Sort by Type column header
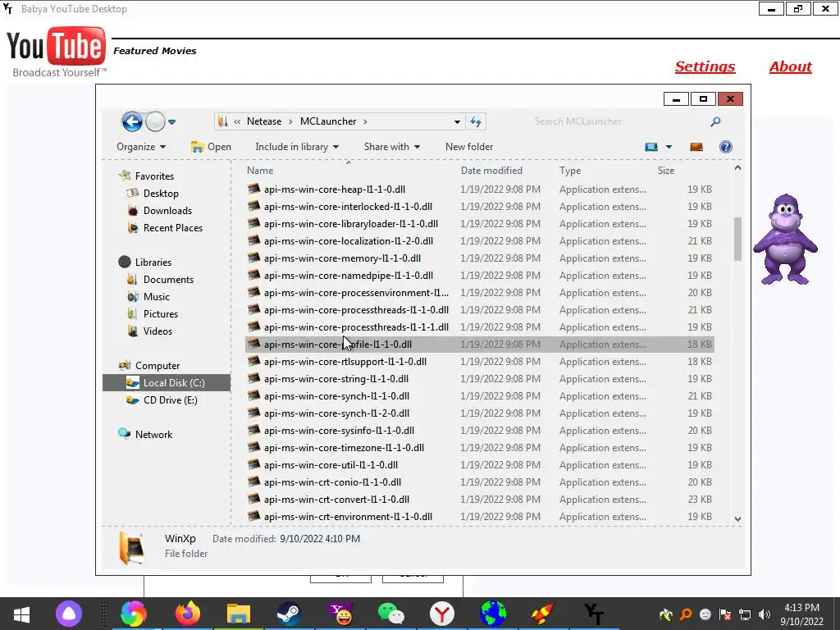This screenshot has height=630, width=840. point(570,171)
